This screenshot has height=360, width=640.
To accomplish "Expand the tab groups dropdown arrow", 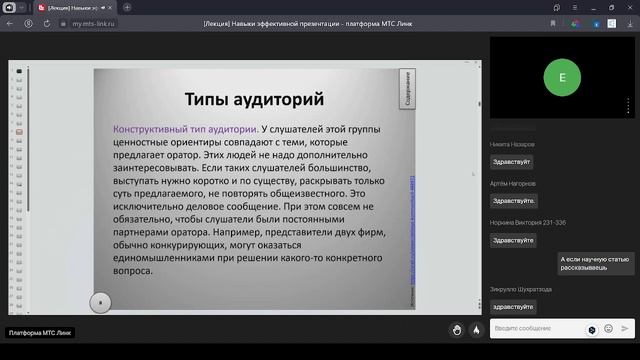I will pyautogui.click(x=21, y=7).
